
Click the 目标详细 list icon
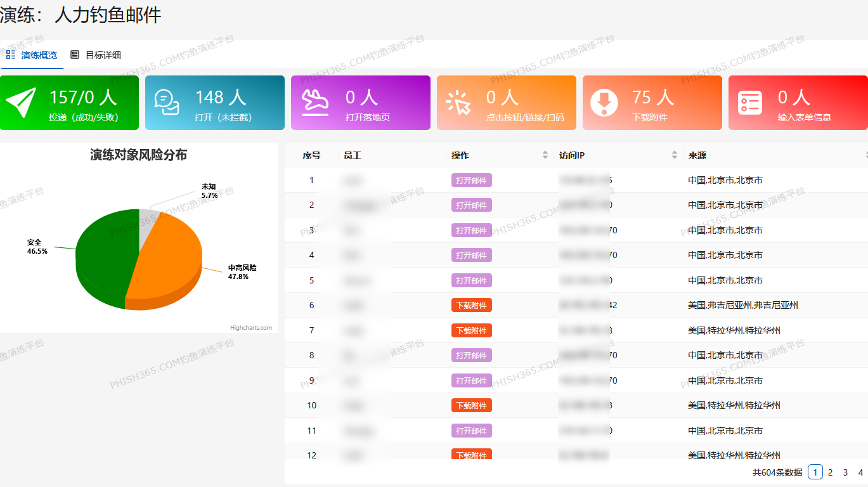point(75,55)
